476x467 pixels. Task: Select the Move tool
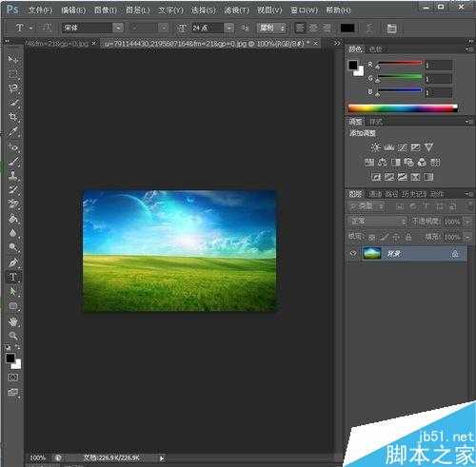tap(13, 59)
